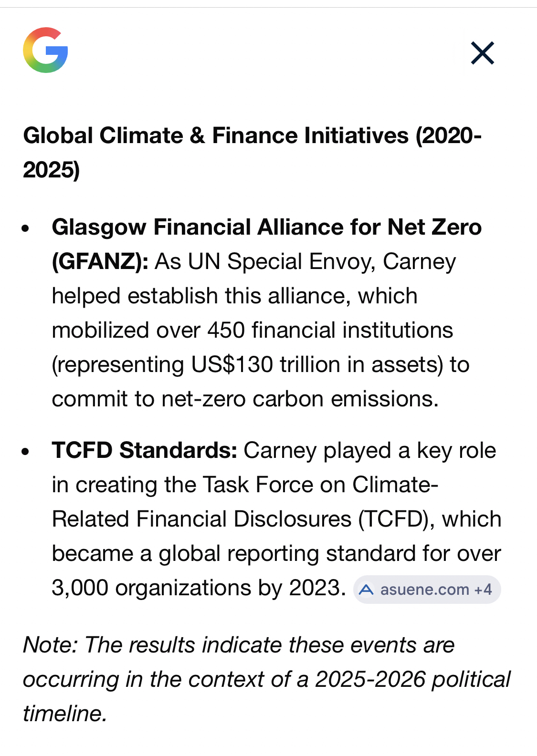Click the helped establish this alliance line
The height and width of the screenshot is (756, 537).
[x=234, y=296]
